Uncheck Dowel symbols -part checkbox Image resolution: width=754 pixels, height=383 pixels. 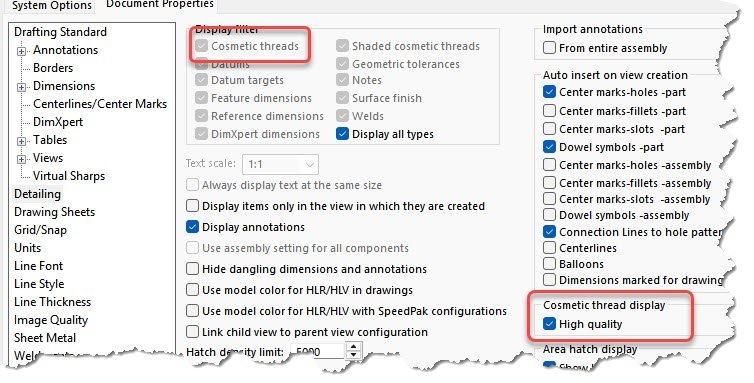(x=549, y=147)
